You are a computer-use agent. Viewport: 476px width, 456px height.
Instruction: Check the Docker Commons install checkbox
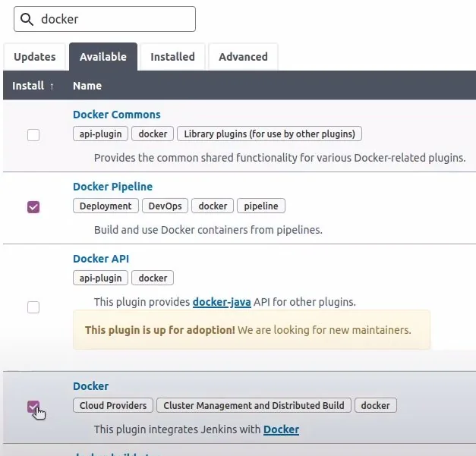tap(33, 135)
